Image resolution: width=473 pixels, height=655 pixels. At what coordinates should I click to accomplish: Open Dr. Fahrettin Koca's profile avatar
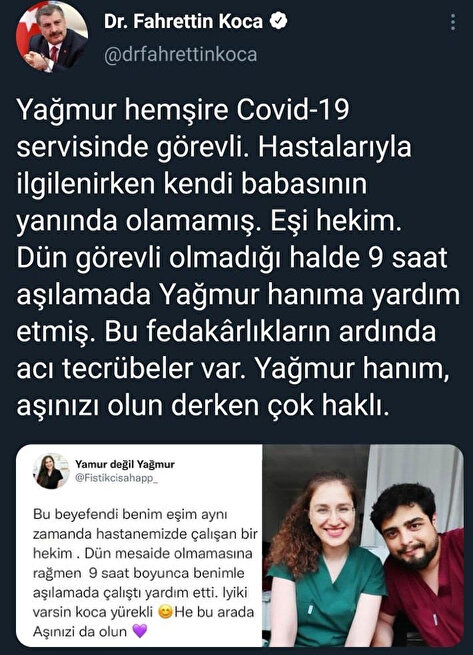click(x=52, y=37)
